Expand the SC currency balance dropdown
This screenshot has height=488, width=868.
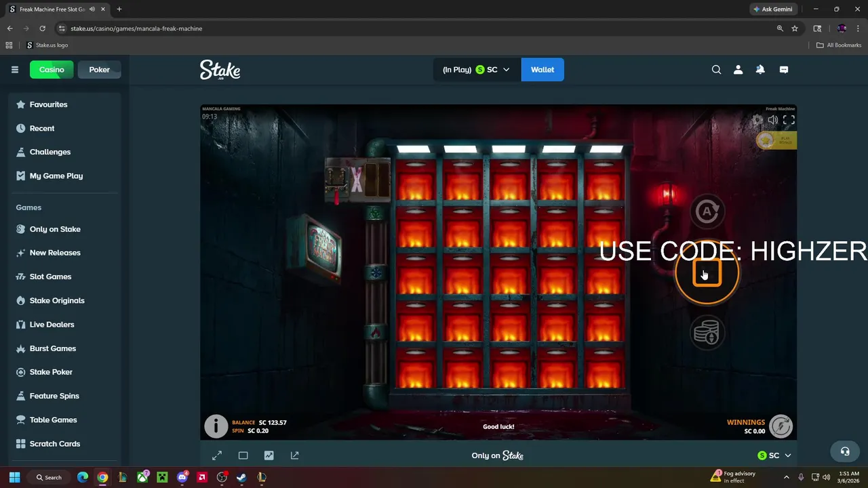click(477, 69)
